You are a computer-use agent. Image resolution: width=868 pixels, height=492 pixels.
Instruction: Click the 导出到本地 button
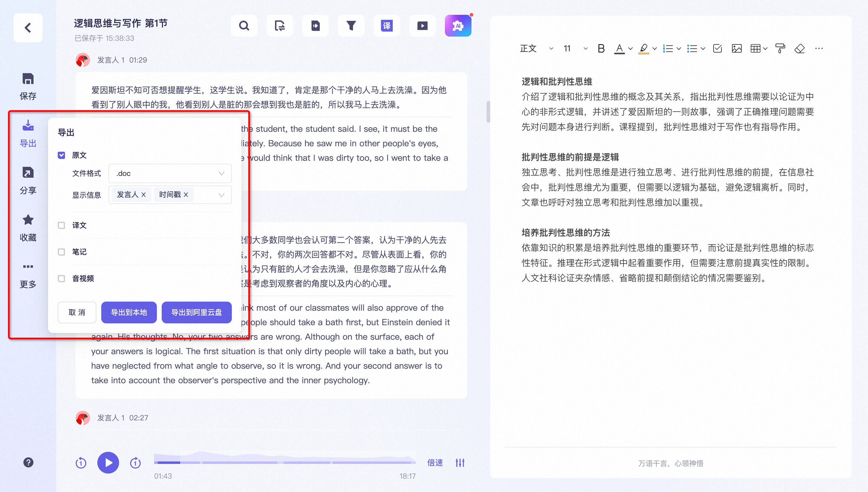[x=129, y=312]
